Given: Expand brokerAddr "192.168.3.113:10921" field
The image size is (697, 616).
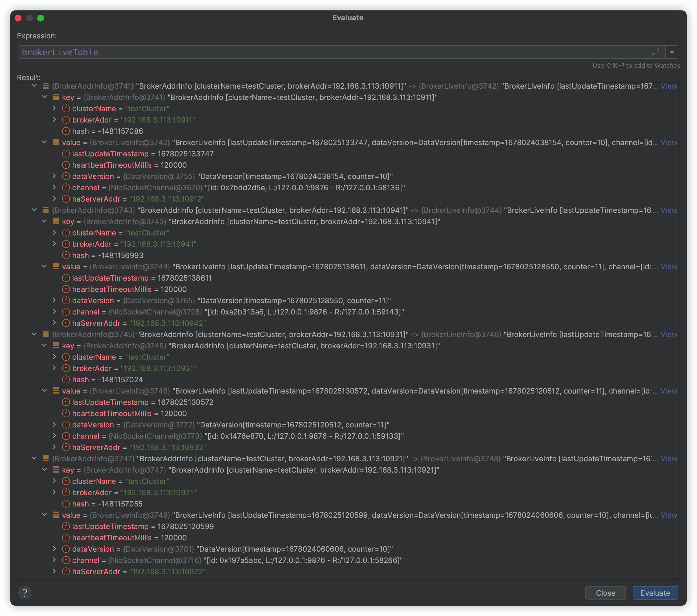Looking at the screenshot, I should pyautogui.click(x=54, y=492).
